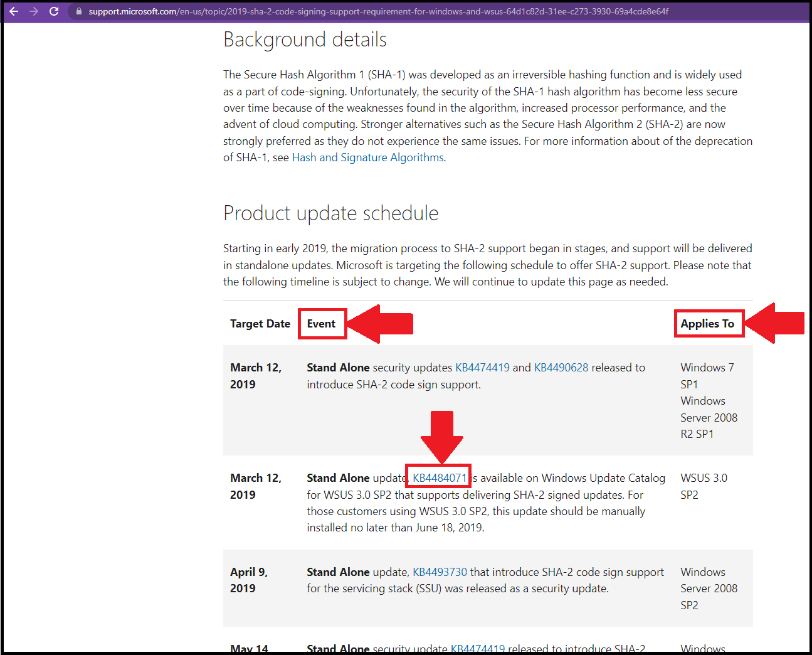The width and height of the screenshot is (812, 655).
Task: Click the lower KB4474419 link near page bottom
Action: pos(478,647)
